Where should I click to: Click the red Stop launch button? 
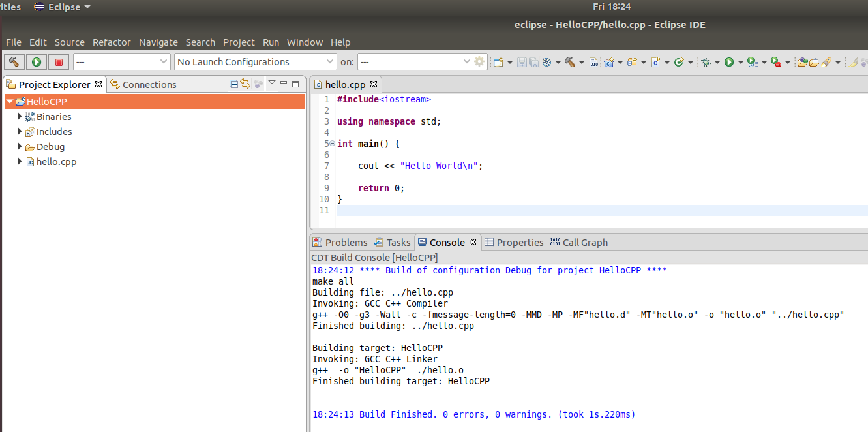59,62
